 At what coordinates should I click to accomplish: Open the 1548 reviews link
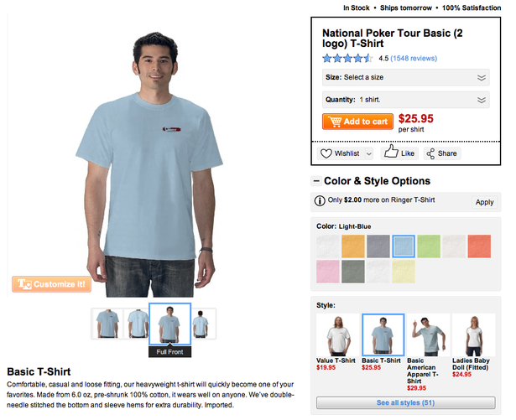point(414,58)
